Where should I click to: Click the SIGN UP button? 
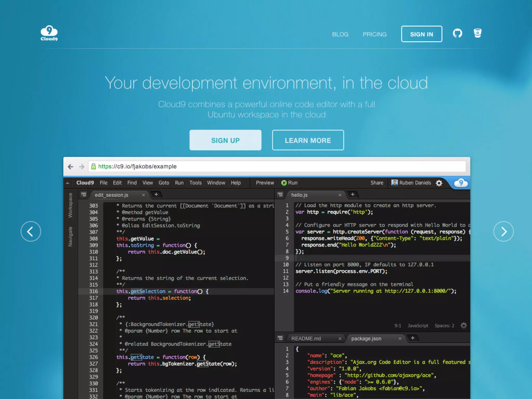tap(225, 140)
